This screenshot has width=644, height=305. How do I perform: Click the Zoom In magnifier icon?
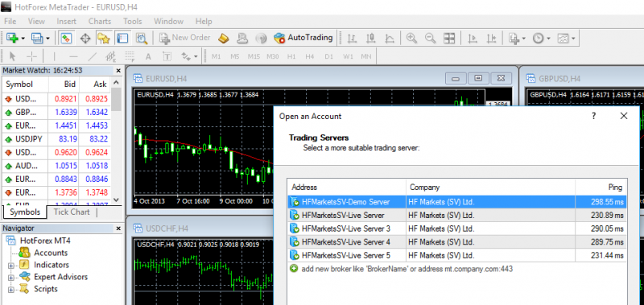pyautogui.click(x=411, y=38)
